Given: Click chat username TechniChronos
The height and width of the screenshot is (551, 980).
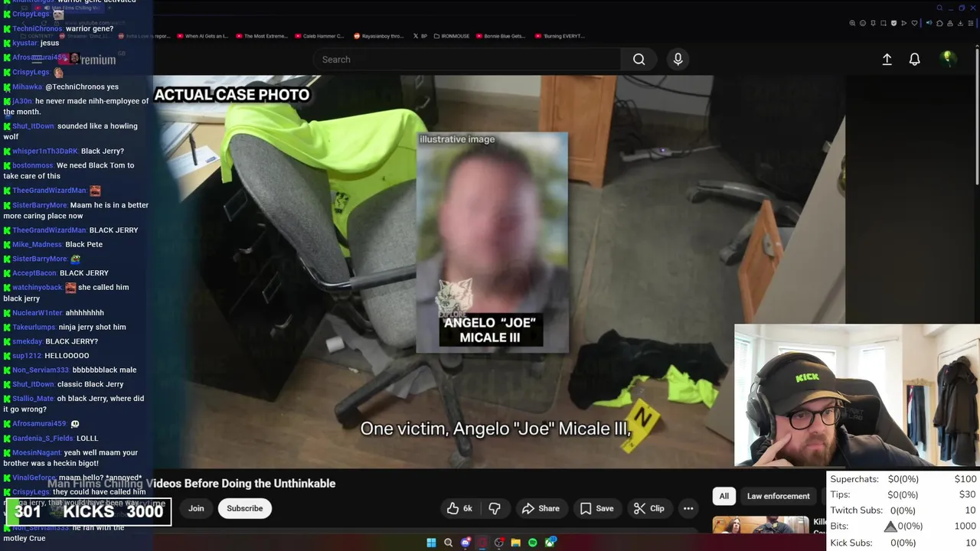Looking at the screenshot, I should [x=38, y=28].
